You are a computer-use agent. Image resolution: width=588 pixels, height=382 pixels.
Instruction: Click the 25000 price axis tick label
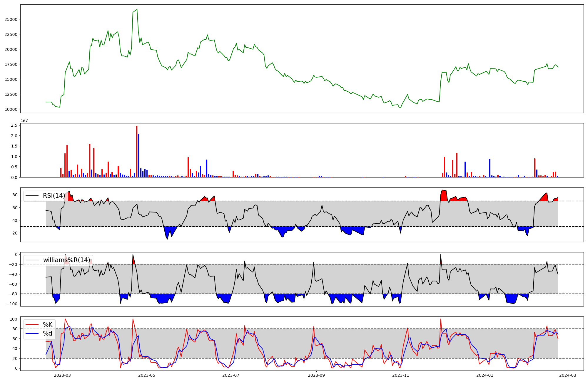[11, 19]
